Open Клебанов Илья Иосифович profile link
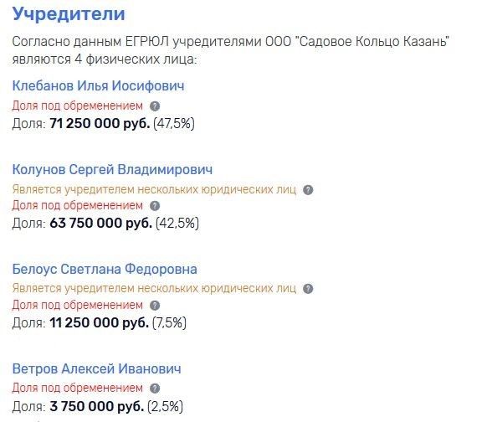This screenshot has height=448, width=497. coord(98,86)
